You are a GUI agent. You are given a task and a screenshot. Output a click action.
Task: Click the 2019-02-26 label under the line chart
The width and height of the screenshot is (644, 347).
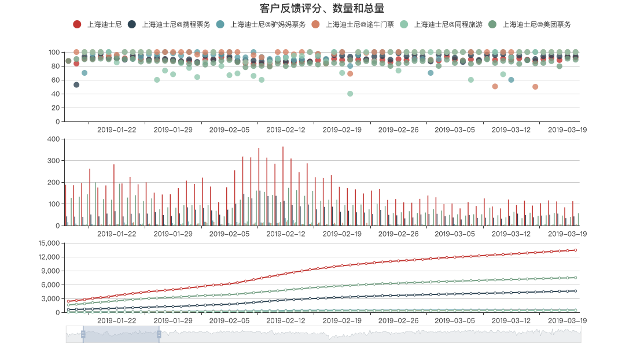pyautogui.click(x=399, y=321)
